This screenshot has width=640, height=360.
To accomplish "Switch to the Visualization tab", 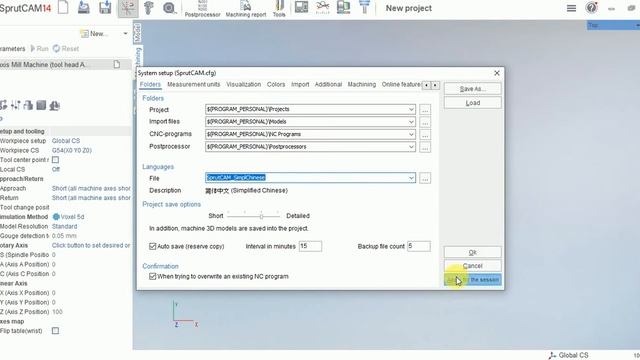I will click(x=243, y=84).
